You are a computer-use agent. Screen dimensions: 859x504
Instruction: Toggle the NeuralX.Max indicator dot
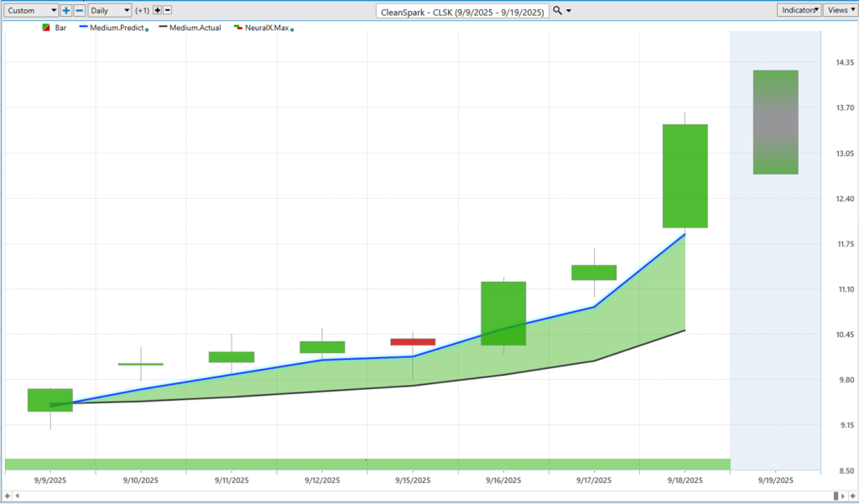pyautogui.click(x=291, y=29)
